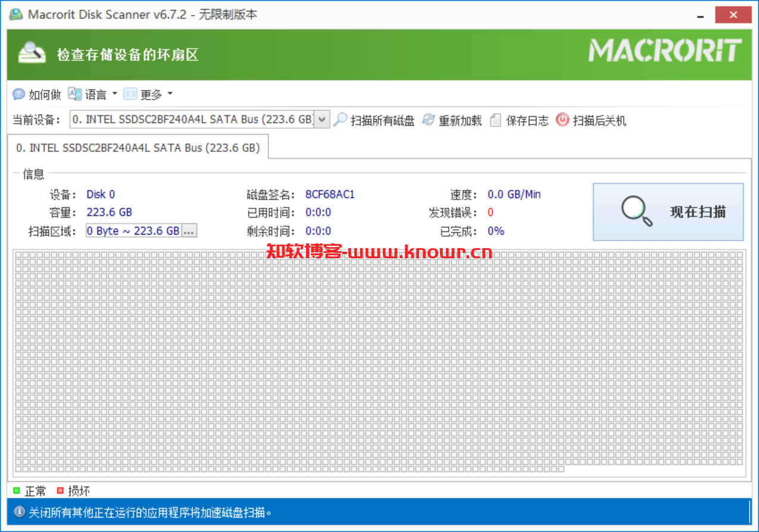Click the green 正常 legend swatch
This screenshot has width=759, height=532.
[17, 491]
